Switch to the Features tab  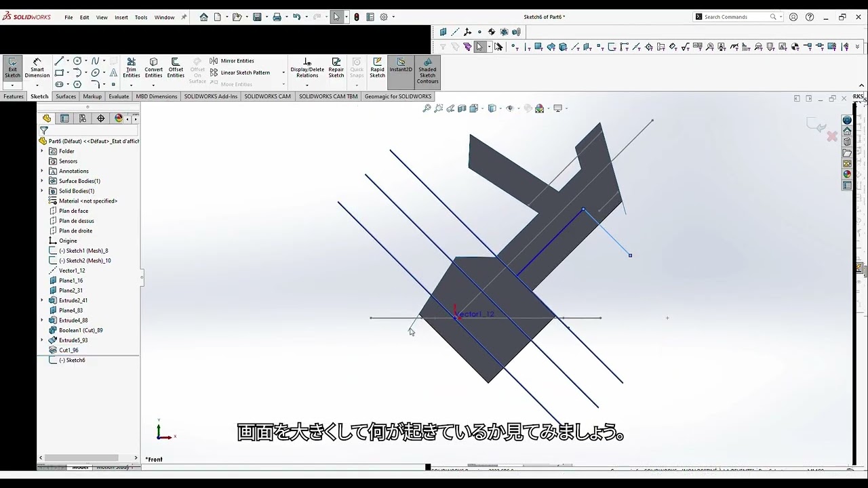point(14,96)
